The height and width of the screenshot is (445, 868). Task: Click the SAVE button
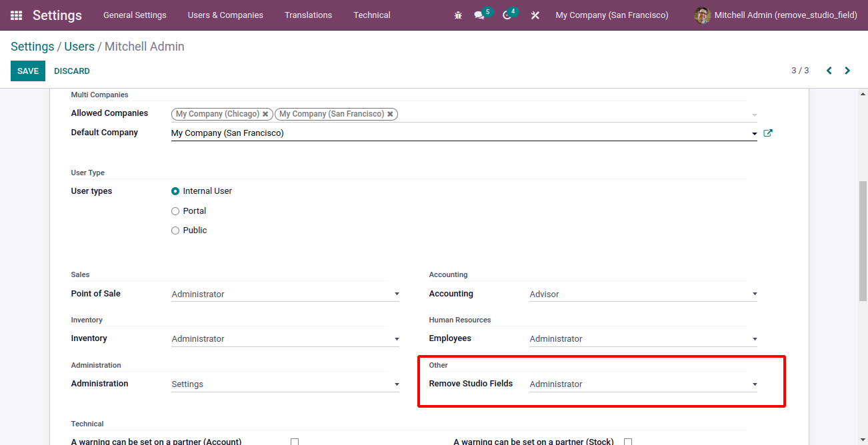28,71
